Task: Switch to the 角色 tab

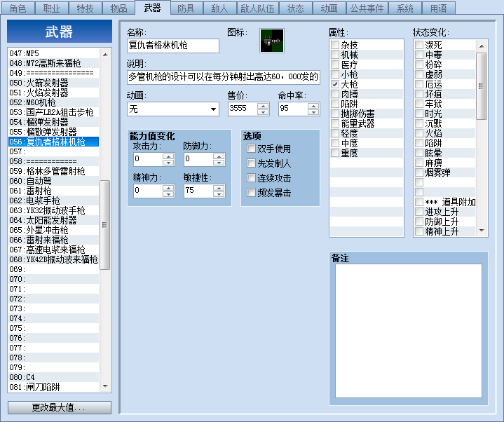Action: [18, 8]
